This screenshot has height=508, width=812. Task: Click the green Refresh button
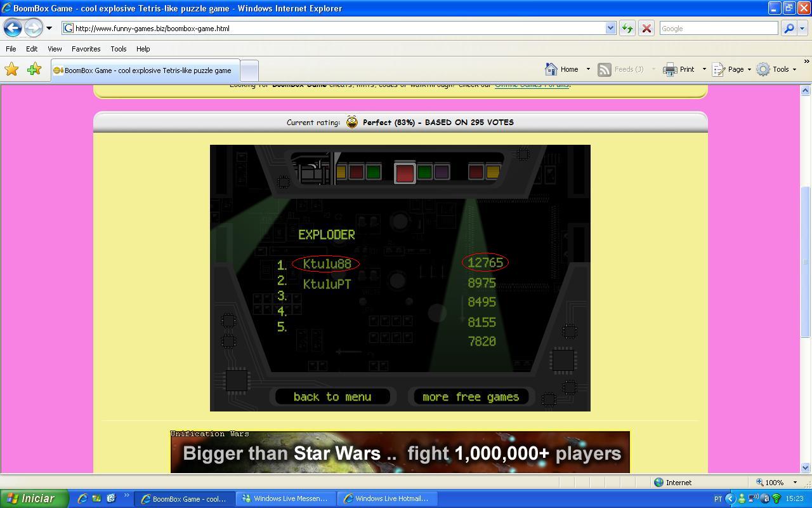627,28
